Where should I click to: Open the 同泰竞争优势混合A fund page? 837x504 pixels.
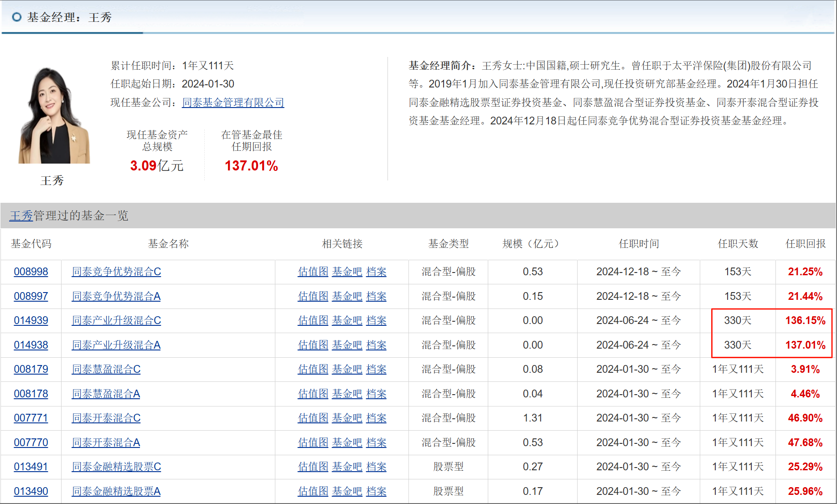click(116, 296)
